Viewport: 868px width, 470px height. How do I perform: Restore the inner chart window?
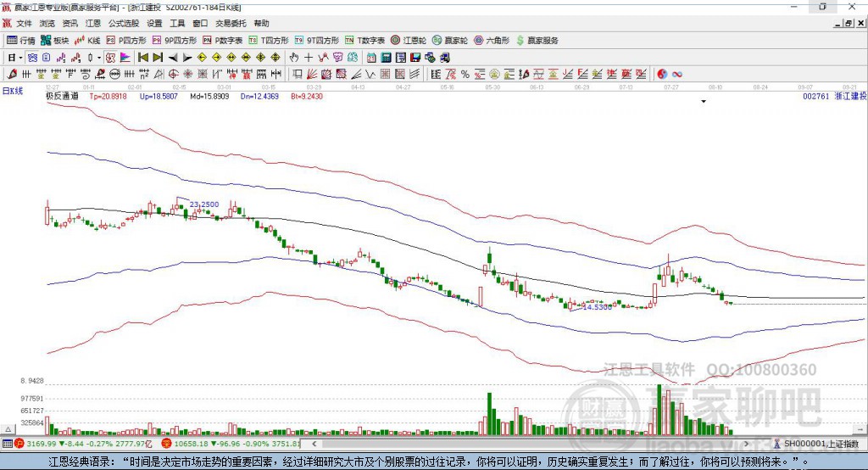pos(849,23)
